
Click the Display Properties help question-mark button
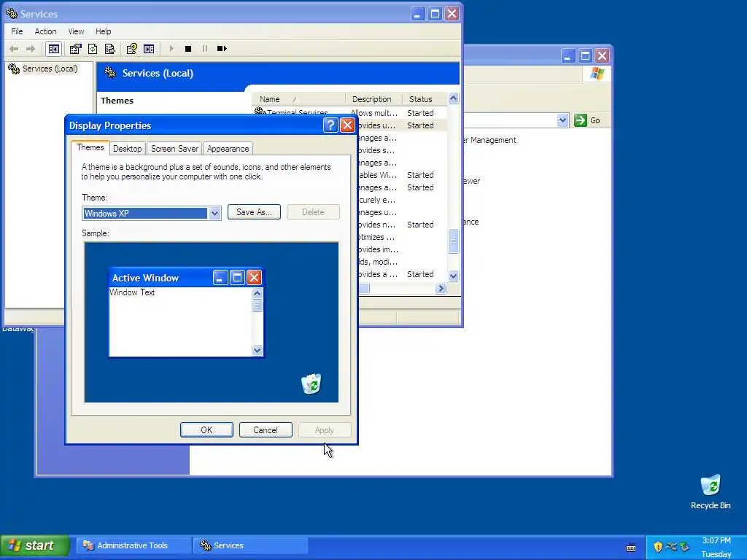pos(330,125)
